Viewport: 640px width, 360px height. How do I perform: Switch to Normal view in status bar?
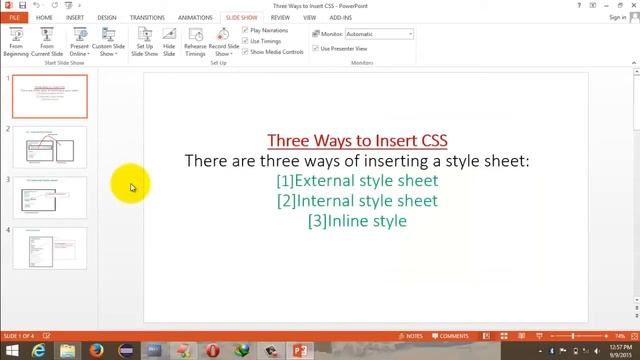coord(486,336)
